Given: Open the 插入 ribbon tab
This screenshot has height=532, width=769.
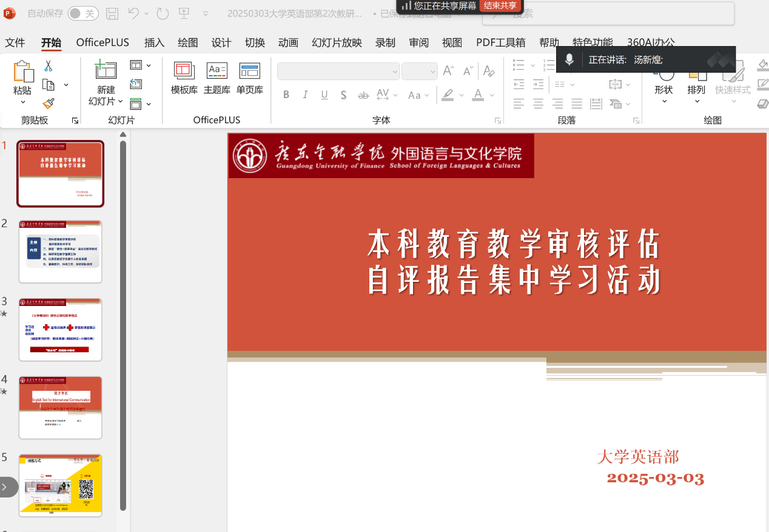Looking at the screenshot, I should click(x=154, y=42).
